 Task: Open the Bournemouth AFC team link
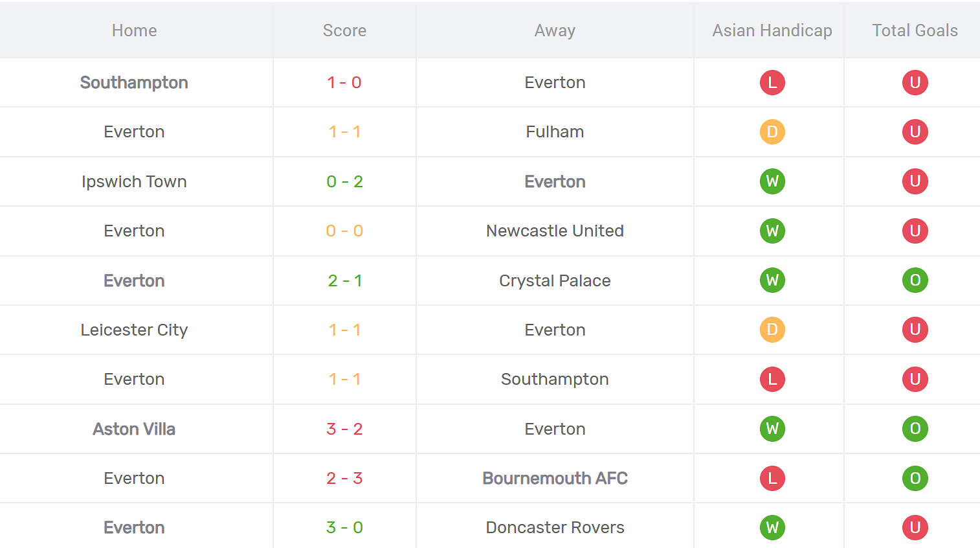555,478
